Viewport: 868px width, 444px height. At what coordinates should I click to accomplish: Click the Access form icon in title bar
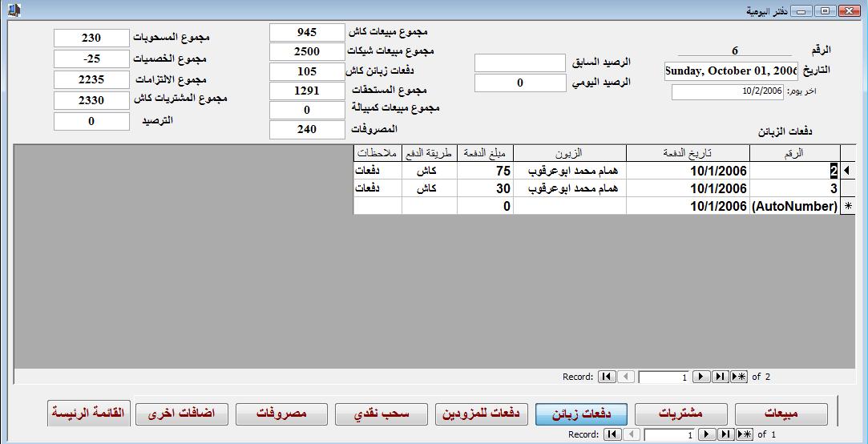click(x=15, y=10)
